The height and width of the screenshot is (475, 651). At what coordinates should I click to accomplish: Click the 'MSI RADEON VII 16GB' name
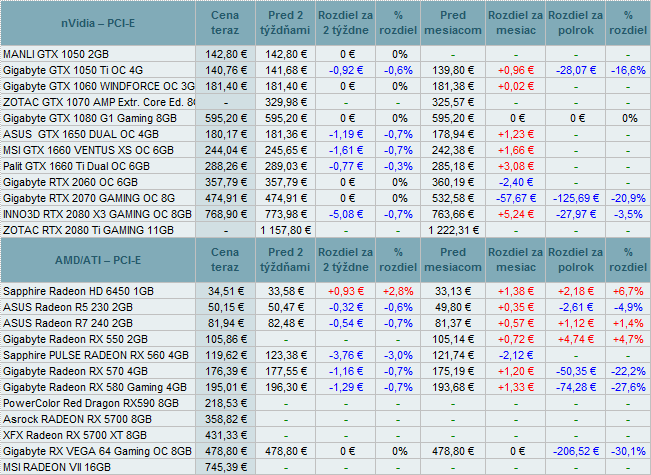(57, 468)
